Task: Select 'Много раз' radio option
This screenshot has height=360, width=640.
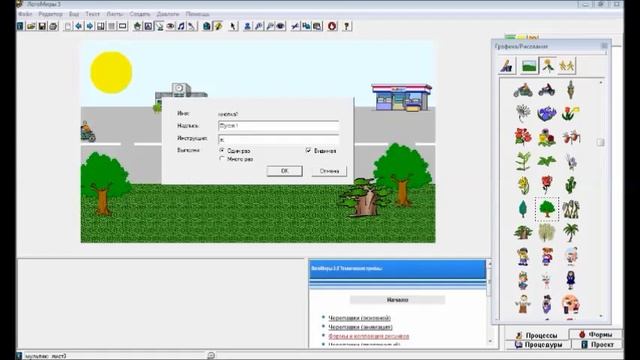Action: [x=222, y=159]
